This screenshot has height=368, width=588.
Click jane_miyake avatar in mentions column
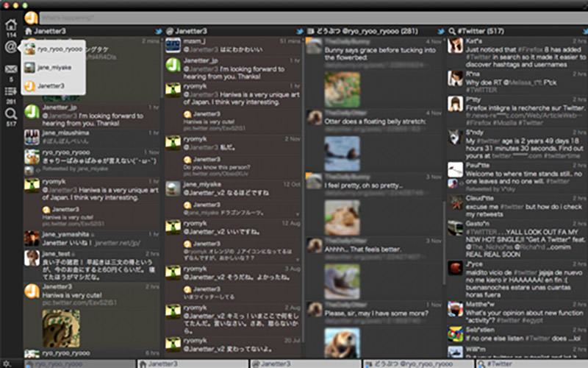[173, 189]
